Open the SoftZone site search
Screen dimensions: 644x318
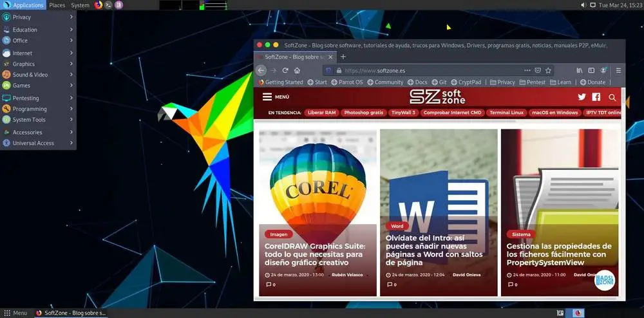coord(612,98)
